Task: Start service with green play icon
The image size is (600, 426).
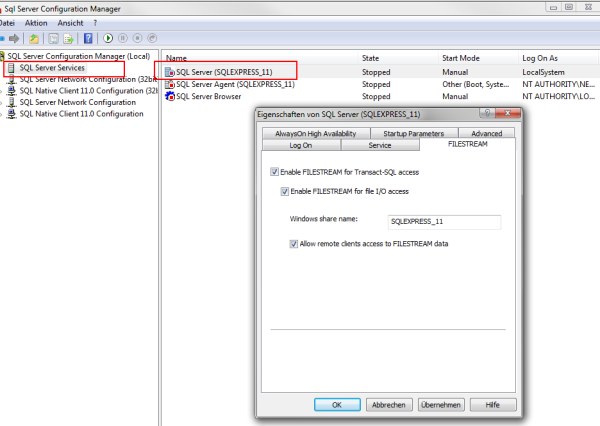Action: (108, 38)
